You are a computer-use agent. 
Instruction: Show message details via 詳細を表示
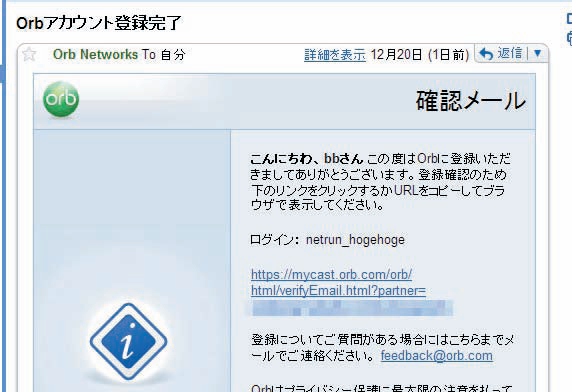tap(335, 55)
